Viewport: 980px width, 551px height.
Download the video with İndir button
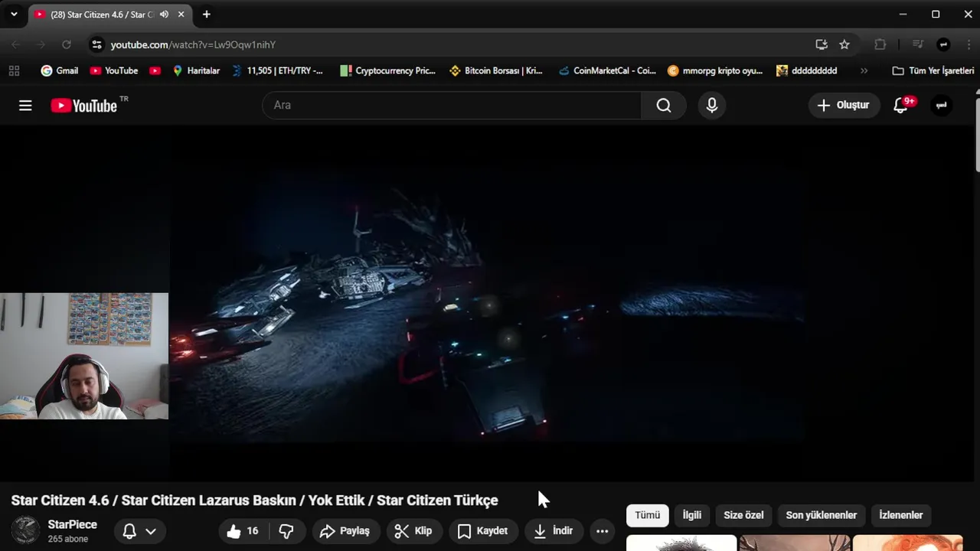pos(554,531)
